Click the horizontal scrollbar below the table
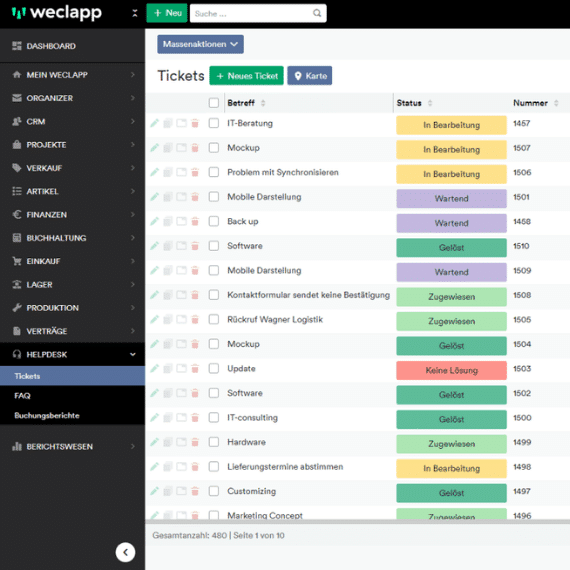This screenshot has height=570, width=570. pyautogui.click(x=357, y=522)
